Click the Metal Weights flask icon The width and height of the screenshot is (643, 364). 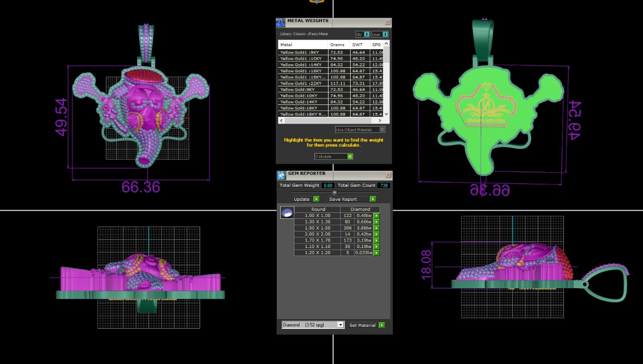pos(280,22)
